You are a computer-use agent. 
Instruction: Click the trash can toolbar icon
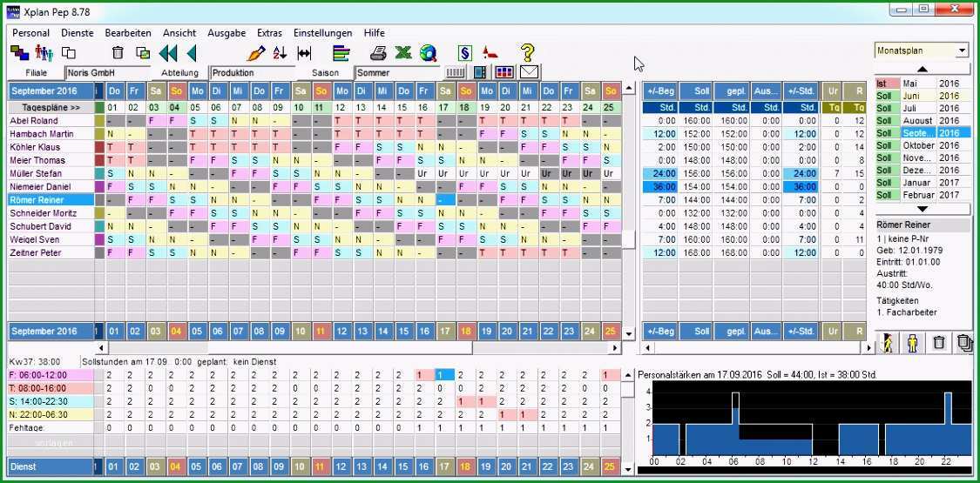[118, 53]
